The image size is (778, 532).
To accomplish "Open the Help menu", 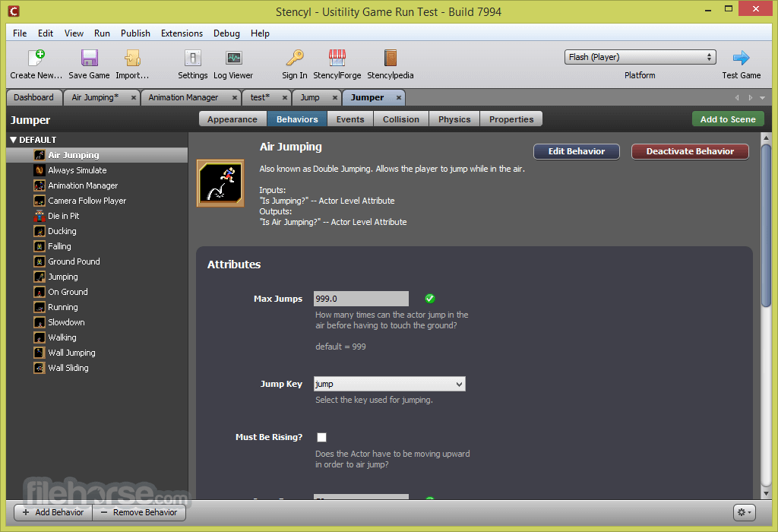I will pyautogui.click(x=260, y=33).
